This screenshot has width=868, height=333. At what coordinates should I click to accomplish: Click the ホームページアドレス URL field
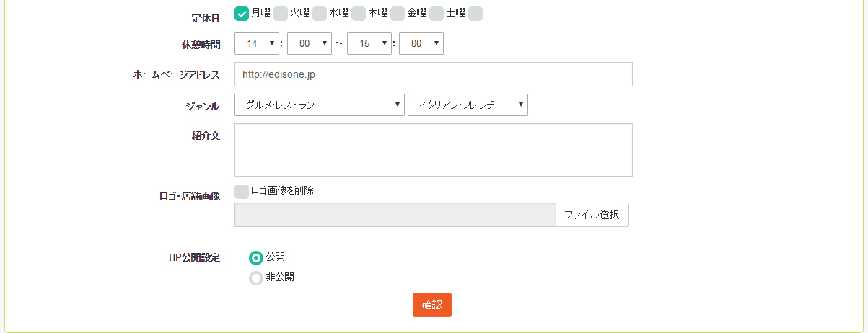tap(434, 74)
